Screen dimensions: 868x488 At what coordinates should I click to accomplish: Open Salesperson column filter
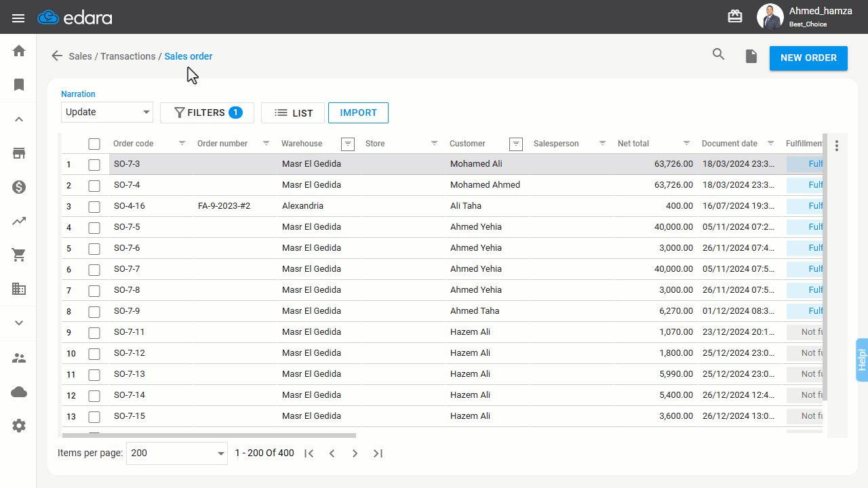point(602,143)
